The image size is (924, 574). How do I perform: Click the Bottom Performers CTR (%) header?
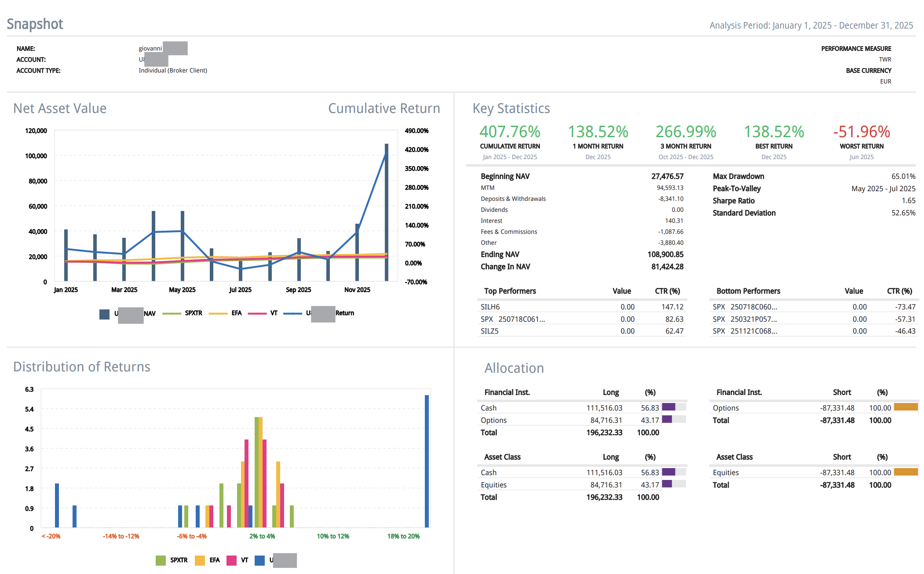pyautogui.click(x=899, y=291)
